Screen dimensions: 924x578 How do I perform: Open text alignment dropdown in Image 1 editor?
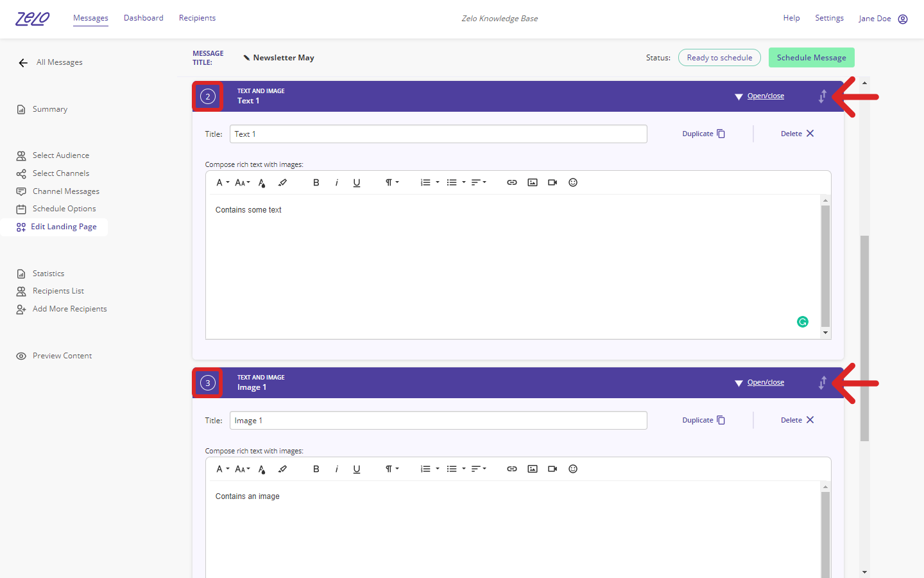tap(479, 469)
